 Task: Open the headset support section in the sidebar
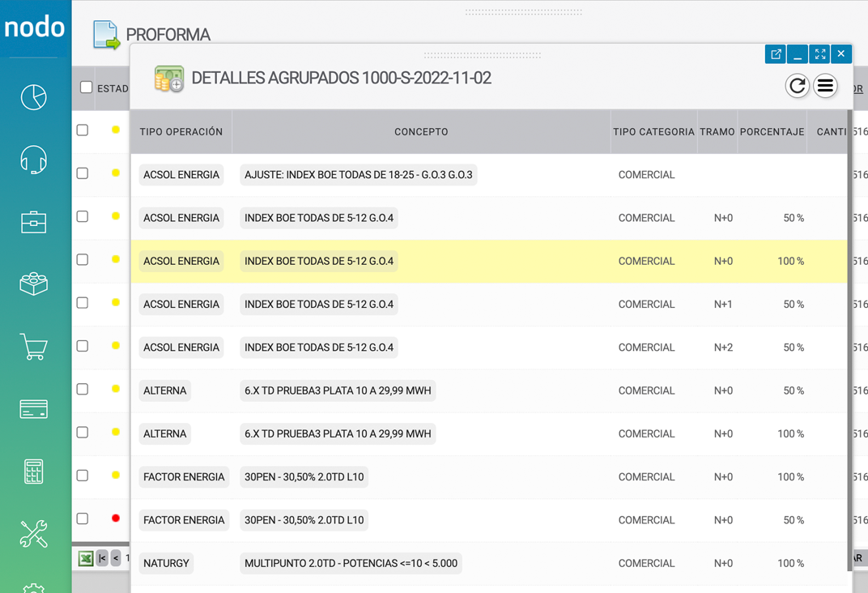coord(34,160)
